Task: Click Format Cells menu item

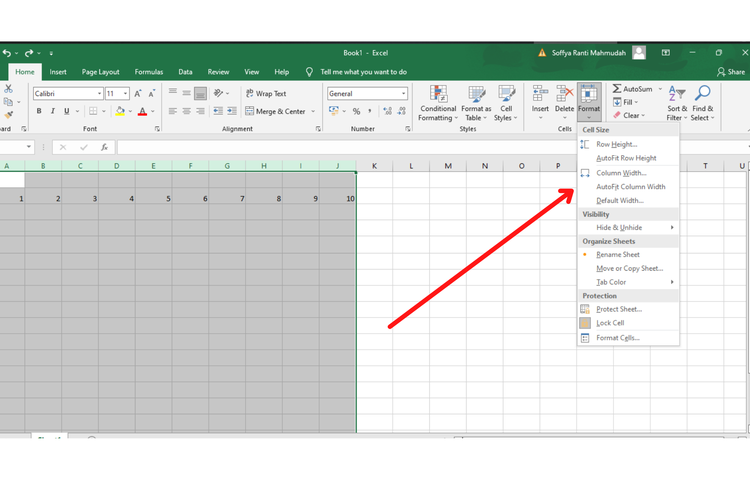Action: (628, 338)
